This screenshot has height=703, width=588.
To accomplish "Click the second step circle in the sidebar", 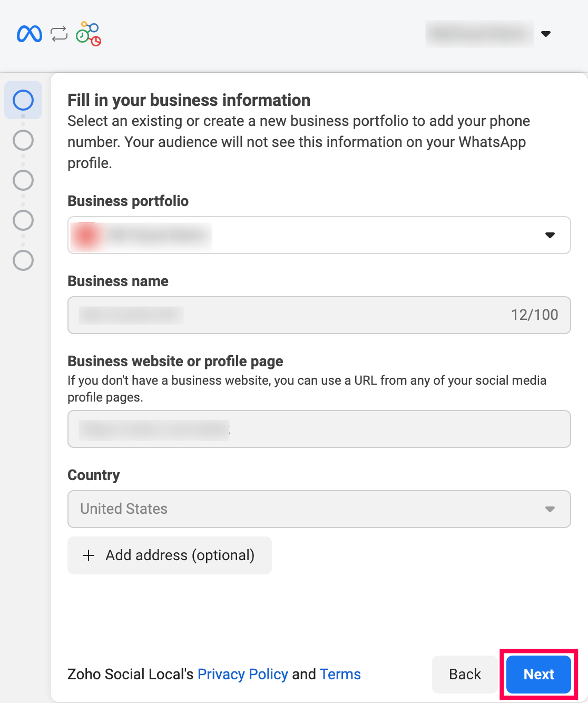I will point(23,140).
